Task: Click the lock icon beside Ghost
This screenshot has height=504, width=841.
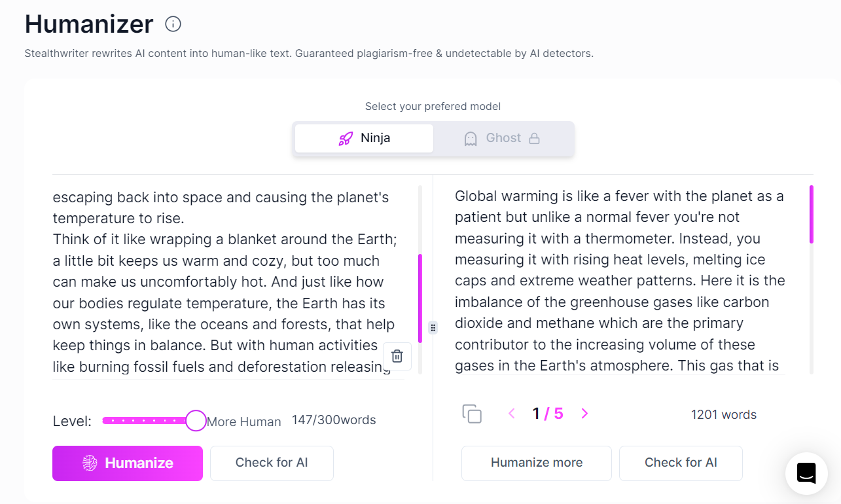Action: (534, 138)
